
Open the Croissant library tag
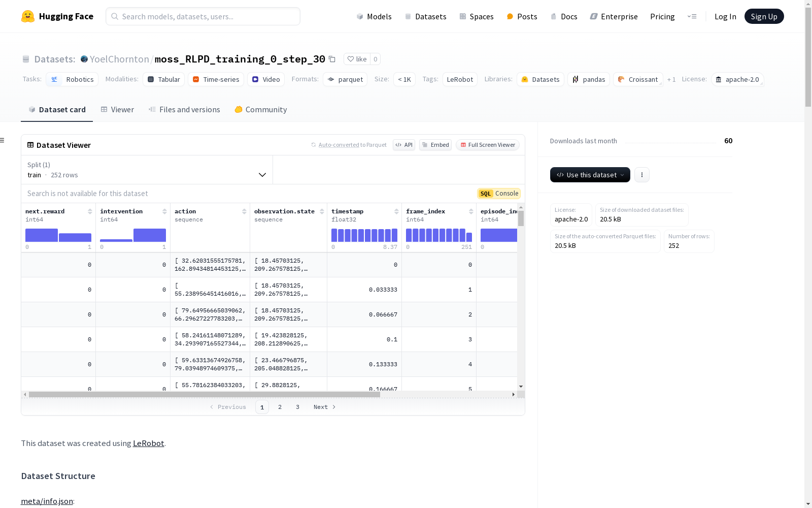click(x=638, y=79)
